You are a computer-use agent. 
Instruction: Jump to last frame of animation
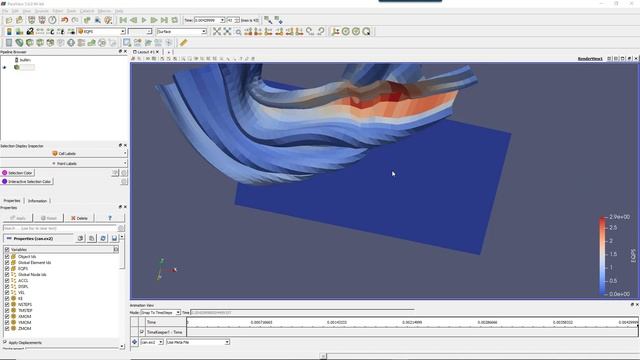tap(164, 20)
